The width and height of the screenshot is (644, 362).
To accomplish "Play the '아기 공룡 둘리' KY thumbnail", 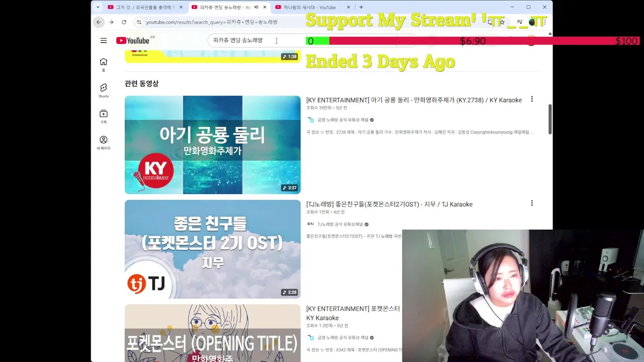I will coord(212,145).
